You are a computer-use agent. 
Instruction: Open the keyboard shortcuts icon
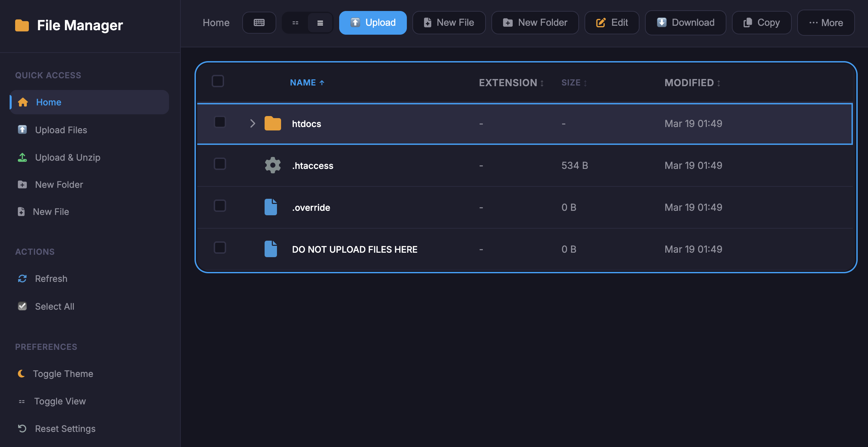point(259,22)
